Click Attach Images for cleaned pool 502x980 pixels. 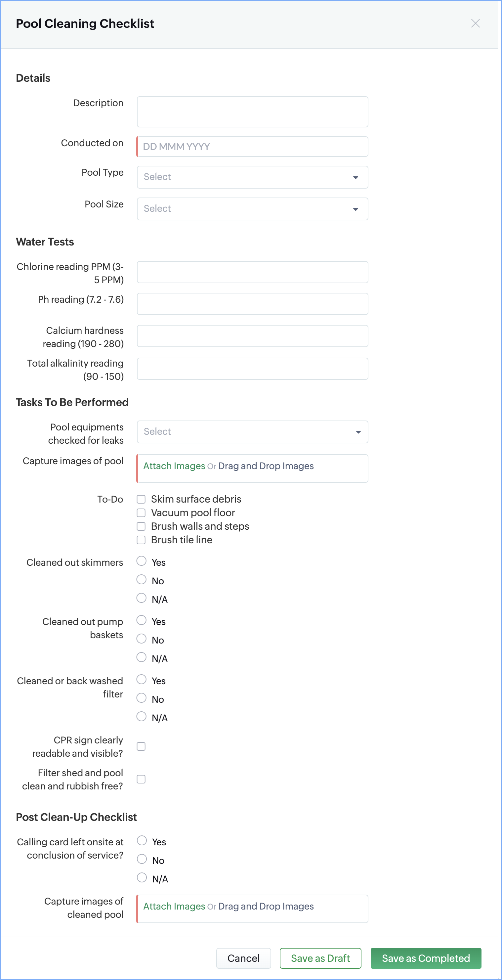coord(174,907)
